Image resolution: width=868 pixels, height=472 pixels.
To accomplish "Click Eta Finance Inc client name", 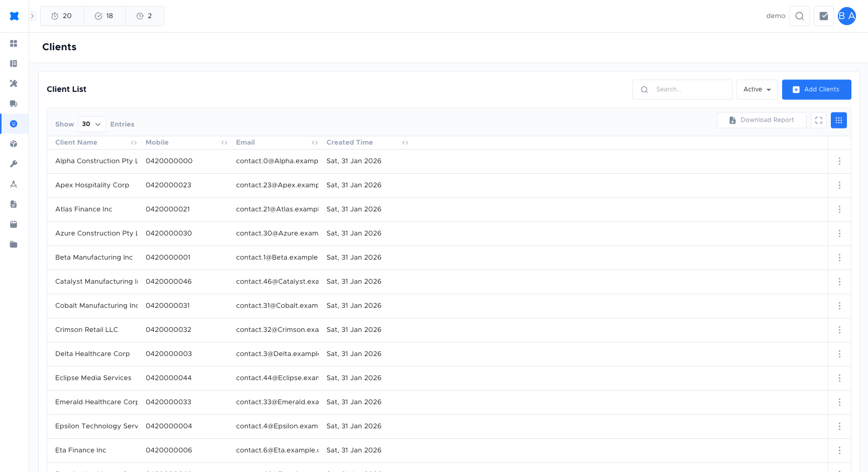I will point(81,450).
